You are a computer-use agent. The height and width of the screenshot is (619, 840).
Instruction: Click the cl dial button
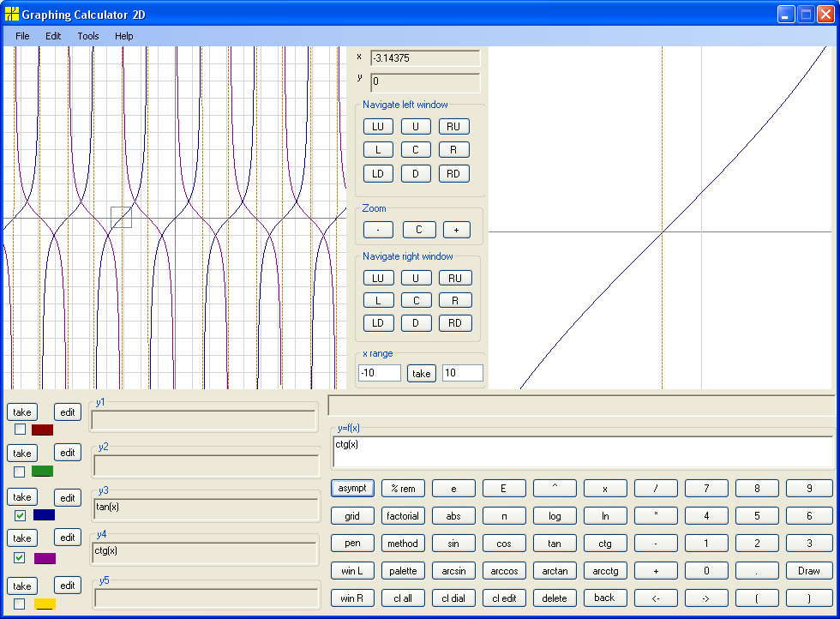453,598
